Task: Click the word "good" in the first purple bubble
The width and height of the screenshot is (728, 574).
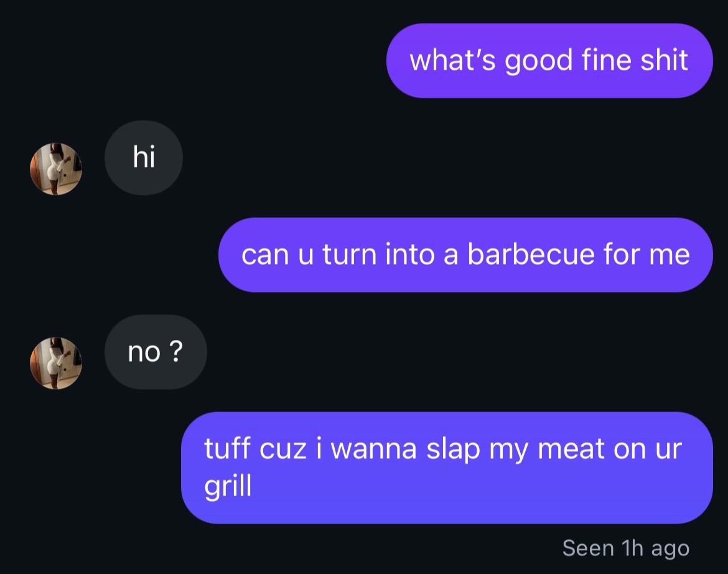Action: pyautogui.click(x=539, y=61)
